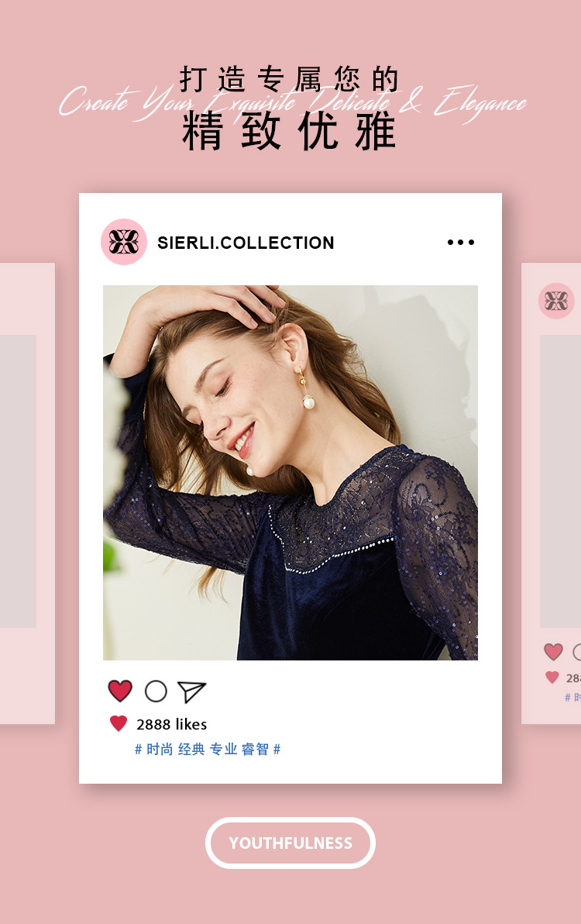Open the three-dot more options menu

coord(461,242)
